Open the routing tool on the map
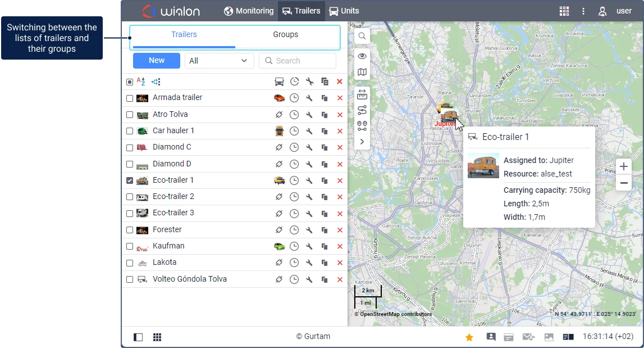 click(362, 110)
